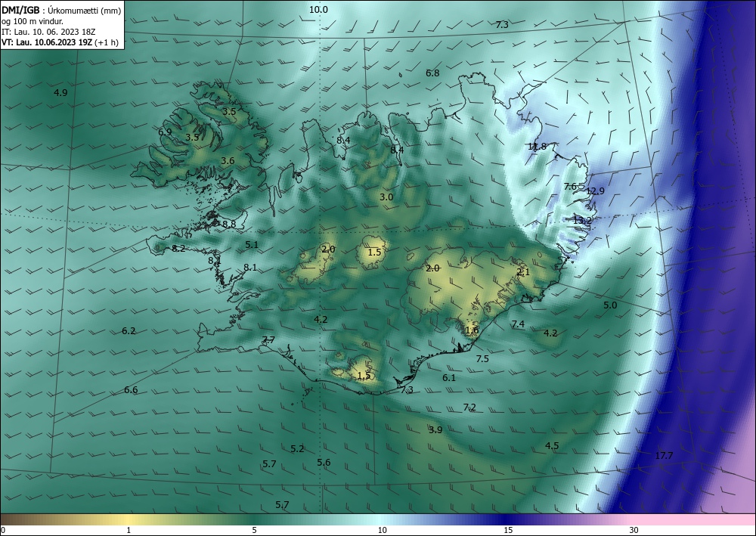Click the 2.1 value on the map
756x536 pixels.
click(x=523, y=272)
